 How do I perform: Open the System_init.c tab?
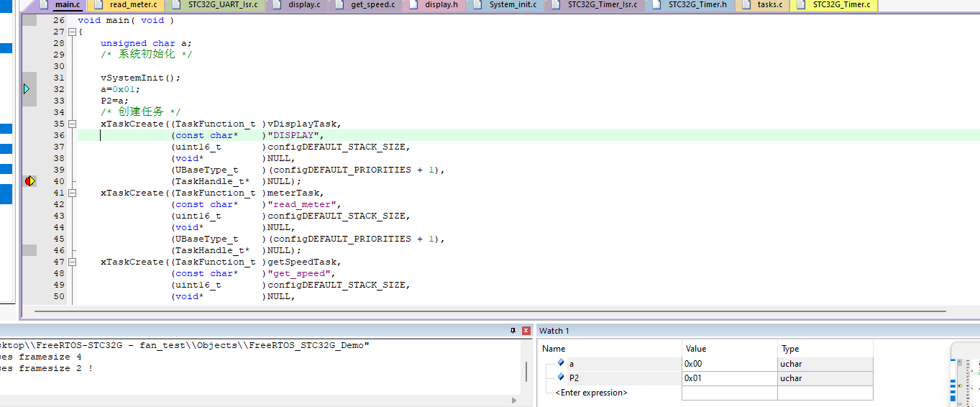[x=506, y=5]
